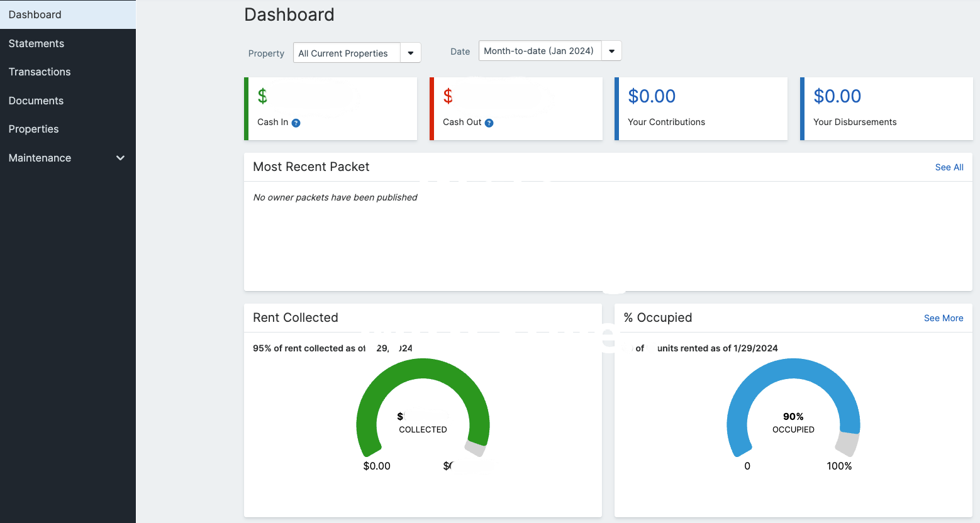The image size is (980, 523).
Task: Click the Your Contributions label
Action: 666,122
